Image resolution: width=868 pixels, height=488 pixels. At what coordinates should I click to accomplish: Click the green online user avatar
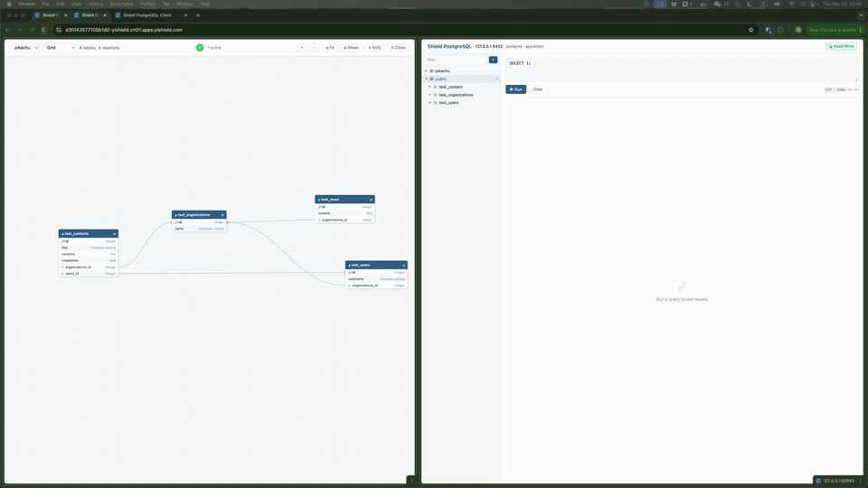[200, 48]
